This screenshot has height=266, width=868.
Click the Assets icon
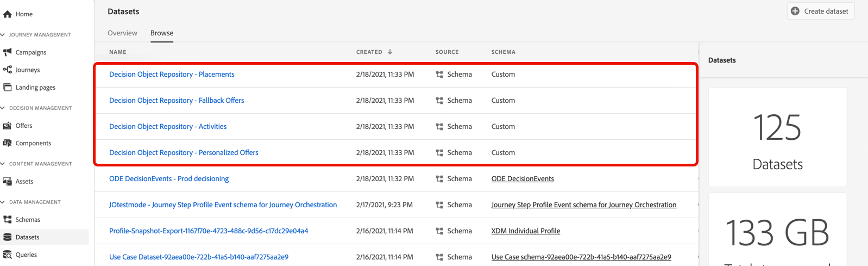pyautogui.click(x=8, y=181)
